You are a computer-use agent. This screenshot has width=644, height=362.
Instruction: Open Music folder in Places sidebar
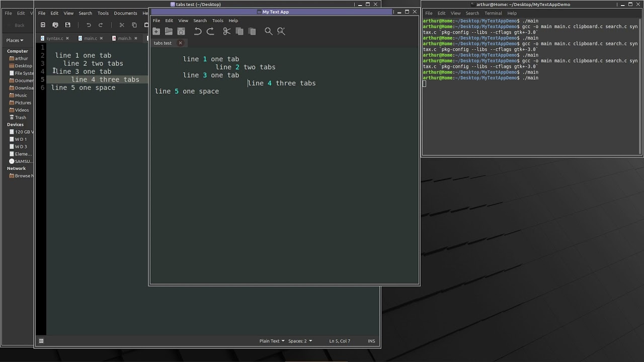coord(19,95)
